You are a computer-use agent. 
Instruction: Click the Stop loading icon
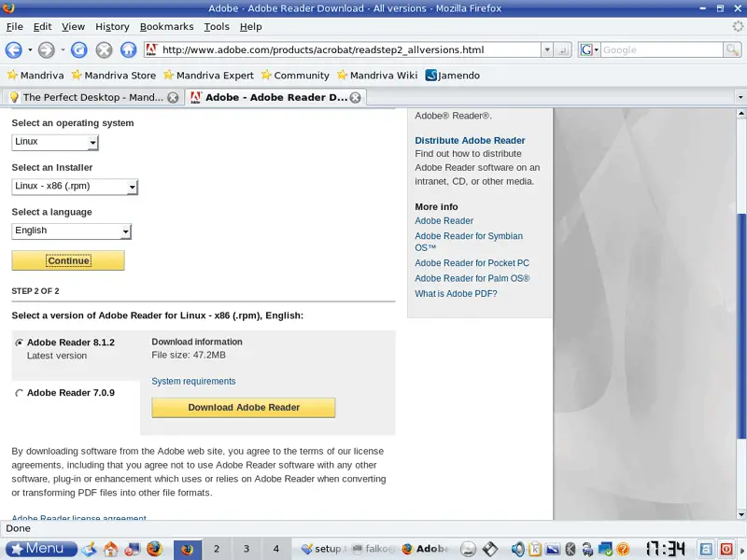pyautogui.click(x=105, y=50)
